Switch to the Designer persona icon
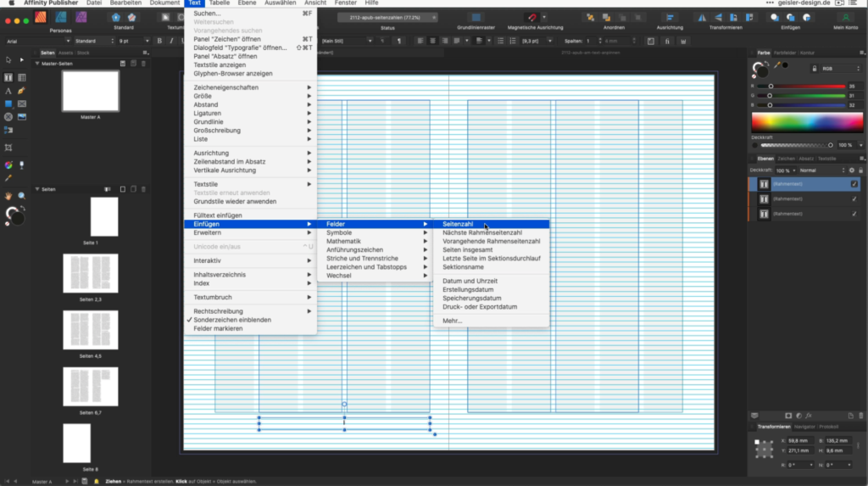 click(61, 17)
